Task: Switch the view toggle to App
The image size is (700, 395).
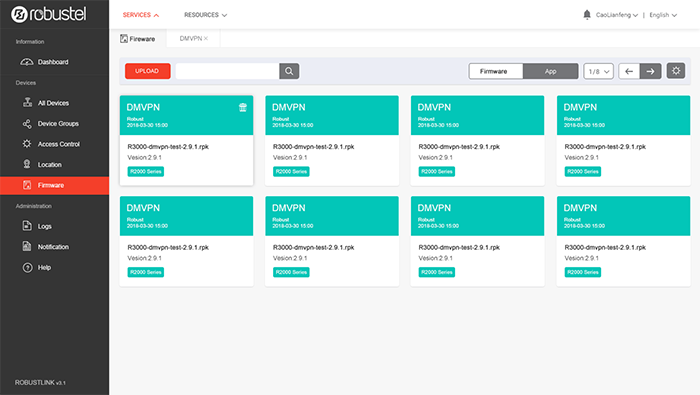Action: click(x=550, y=71)
